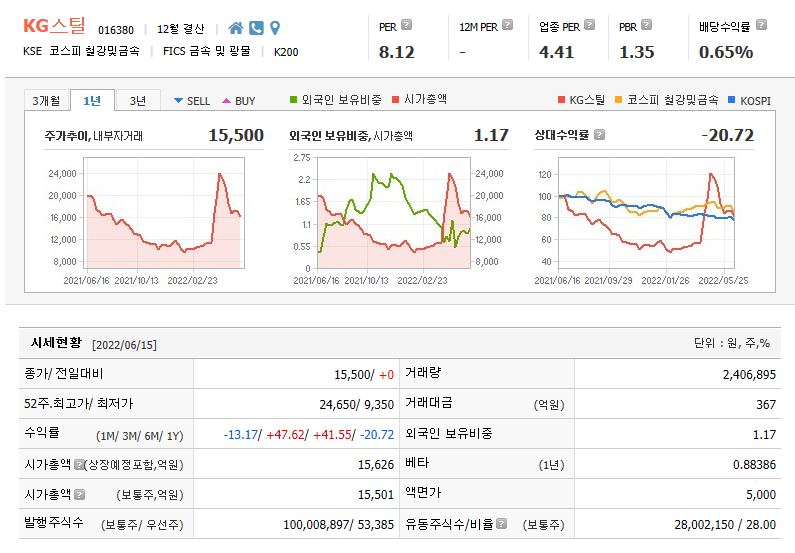The height and width of the screenshot is (553, 795).
Task: Click the 베타 value 0.88386
Action: click(x=754, y=464)
